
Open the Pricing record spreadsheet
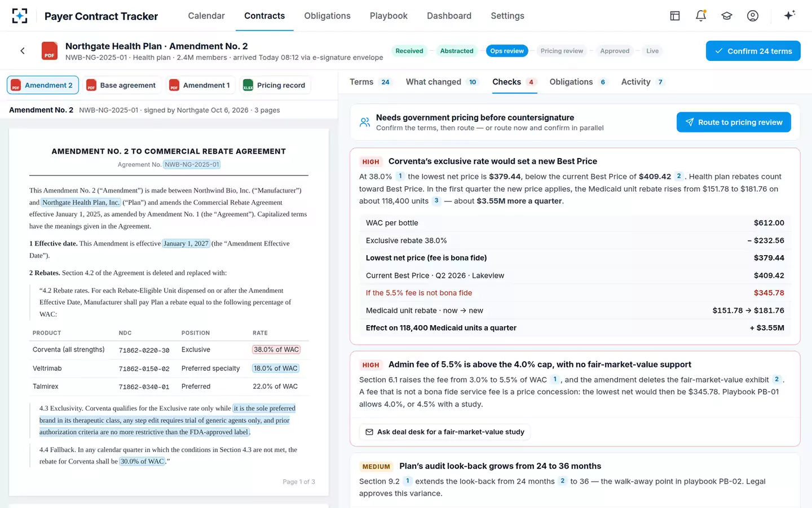tap(275, 85)
